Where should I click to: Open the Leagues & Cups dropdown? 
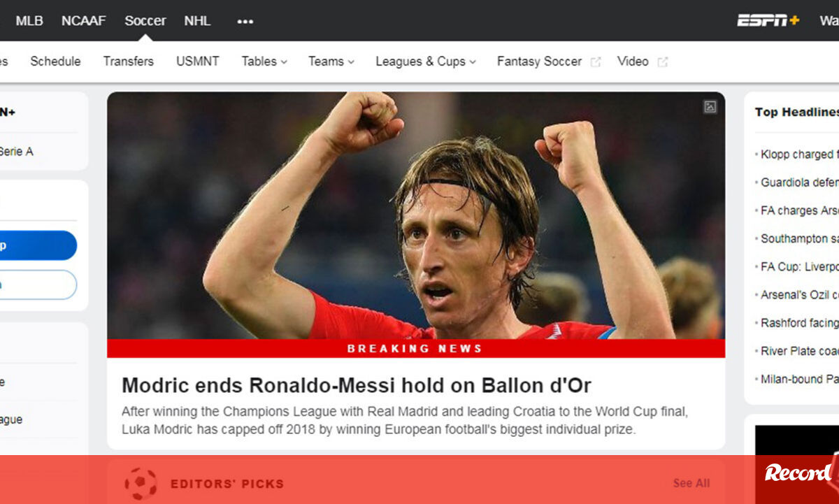pos(426,61)
